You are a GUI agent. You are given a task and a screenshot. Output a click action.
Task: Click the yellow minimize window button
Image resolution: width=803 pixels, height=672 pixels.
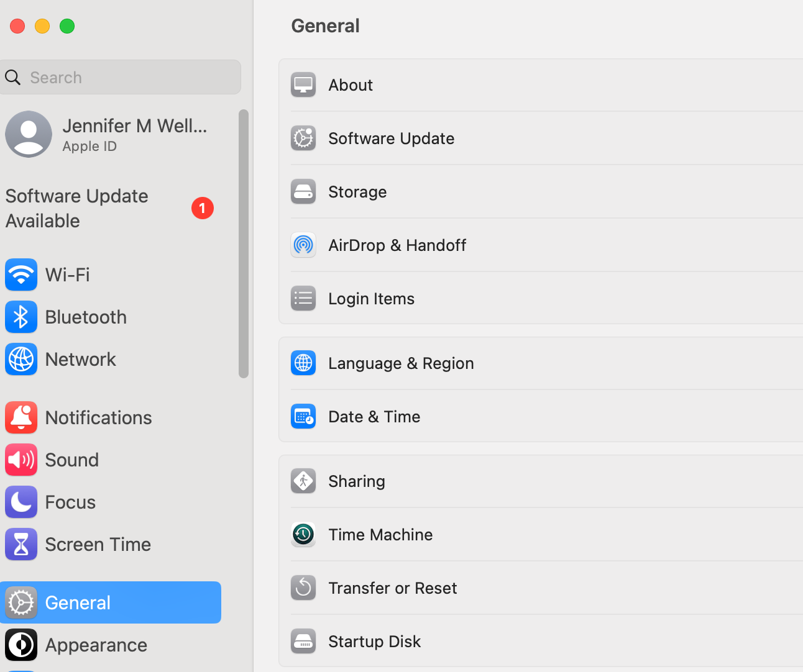pos(42,26)
